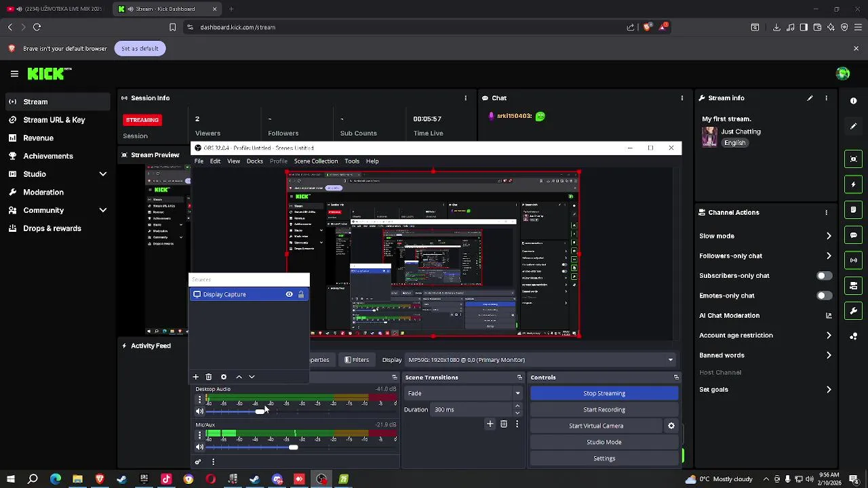Open Display monitor selection dropdown
868x488 pixels.
(540, 360)
